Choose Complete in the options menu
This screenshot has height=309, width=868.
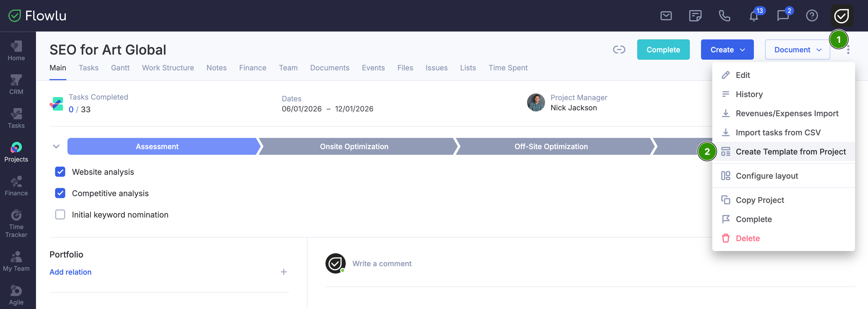point(783,219)
